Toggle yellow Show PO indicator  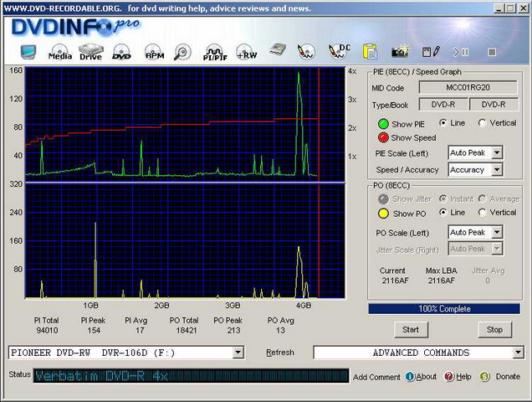pos(383,214)
